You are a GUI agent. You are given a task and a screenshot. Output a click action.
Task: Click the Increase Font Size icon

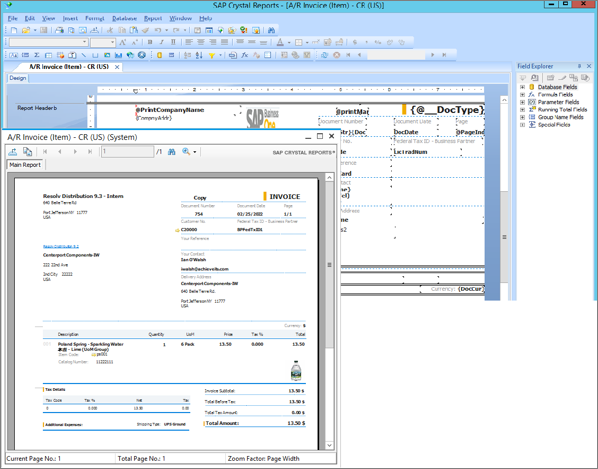122,42
